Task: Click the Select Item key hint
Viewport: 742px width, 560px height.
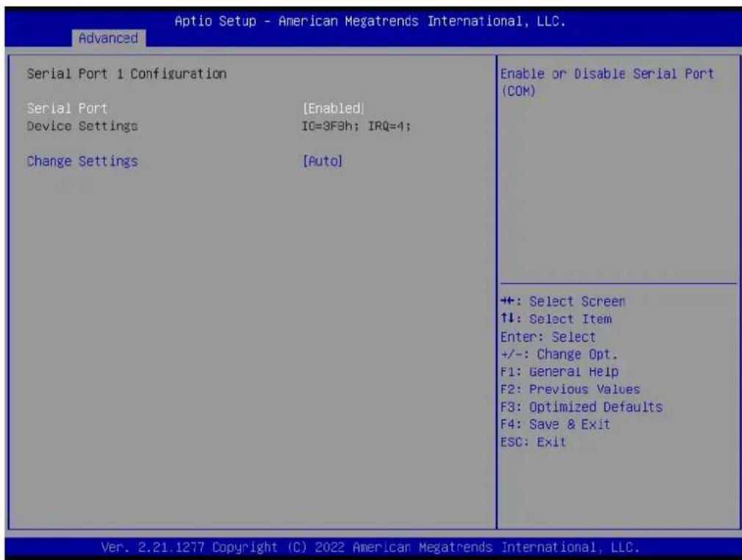Action: (556, 319)
